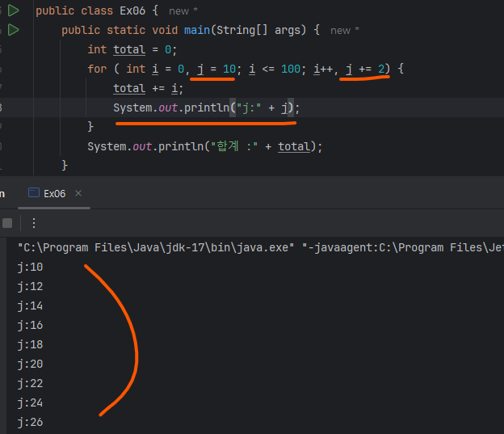Click the 'main' method name
The height and width of the screenshot is (434, 504).
(x=197, y=30)
